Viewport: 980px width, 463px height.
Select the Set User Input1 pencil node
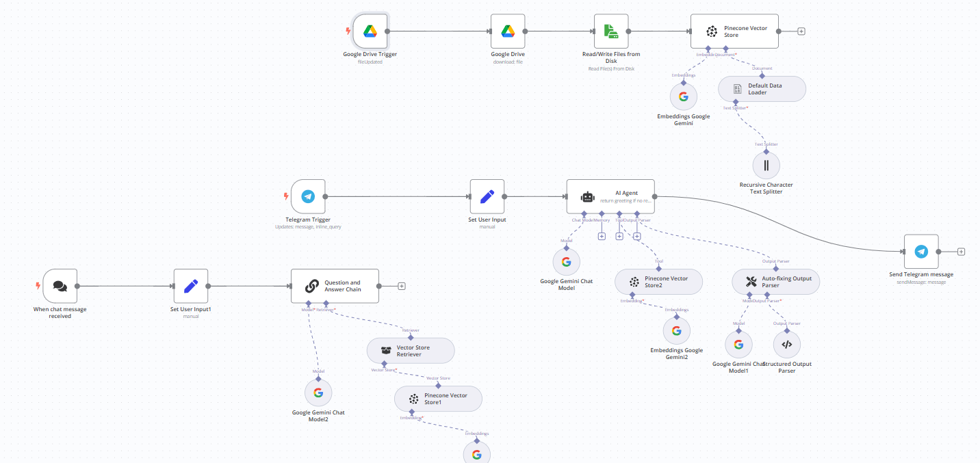191,286
